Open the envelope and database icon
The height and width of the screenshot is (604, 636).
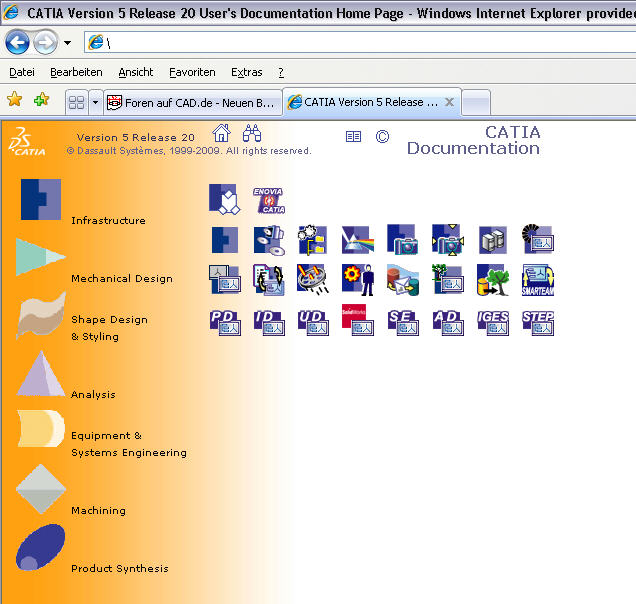[402, 280]
